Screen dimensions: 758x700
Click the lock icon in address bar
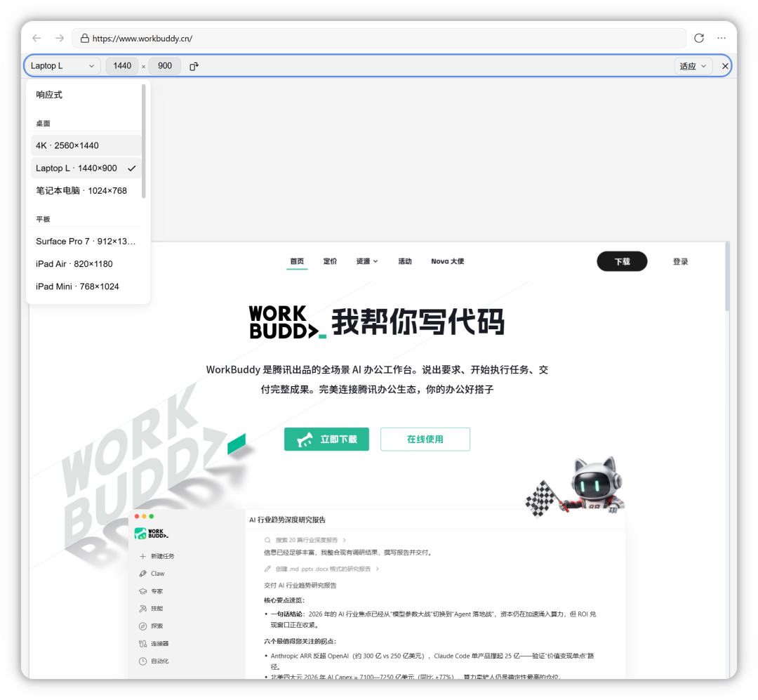[85, 38]
